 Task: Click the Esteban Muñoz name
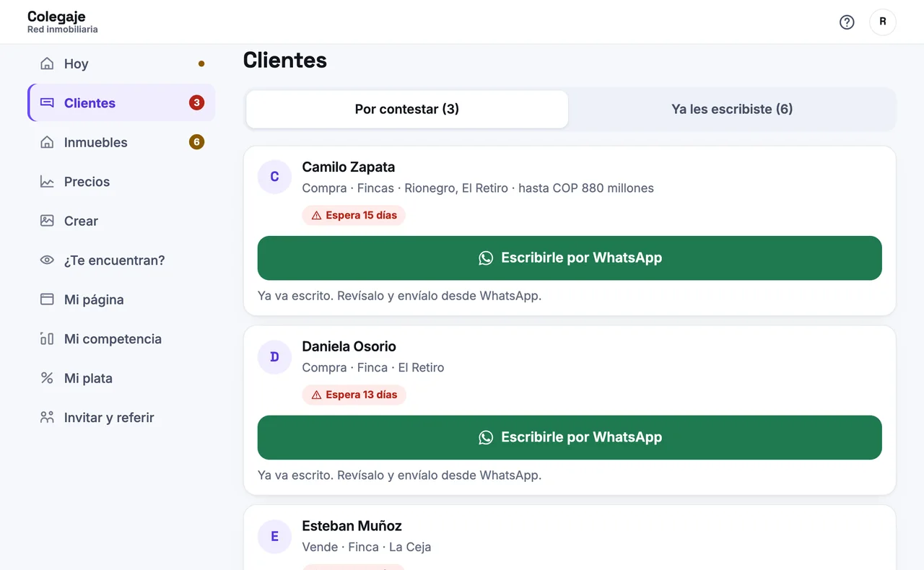tap(352, 526)
